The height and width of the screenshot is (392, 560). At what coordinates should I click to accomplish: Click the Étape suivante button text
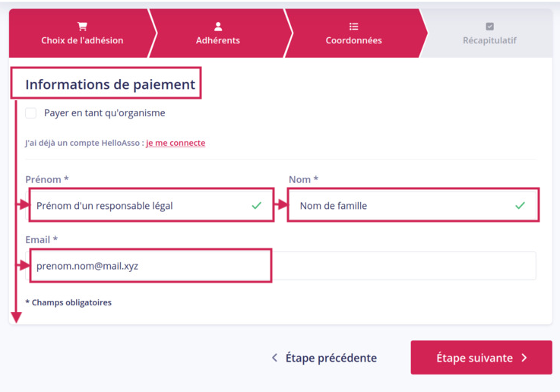pos(475,358)
